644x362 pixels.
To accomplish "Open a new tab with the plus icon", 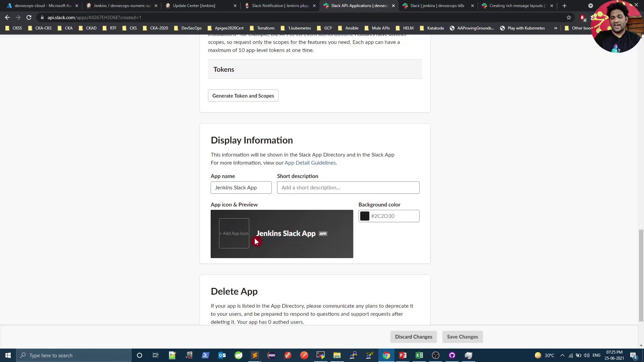I will [x=565, y=6].
